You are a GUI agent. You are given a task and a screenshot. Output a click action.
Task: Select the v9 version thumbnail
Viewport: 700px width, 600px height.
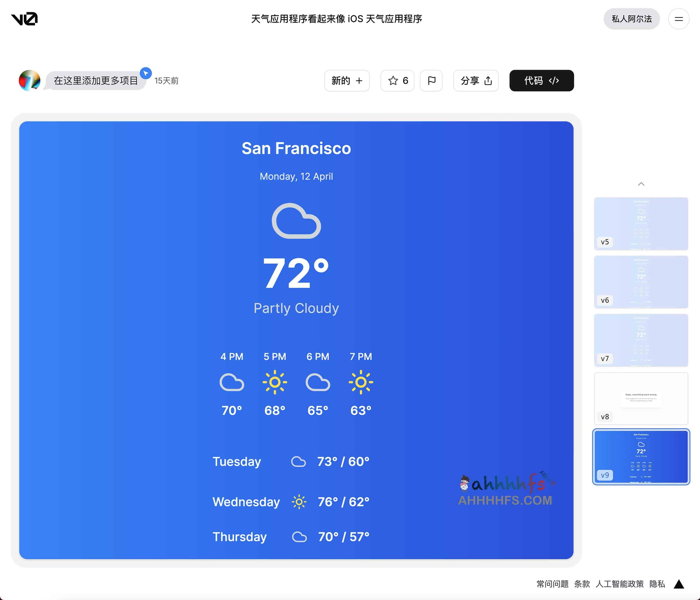[641, 456]
